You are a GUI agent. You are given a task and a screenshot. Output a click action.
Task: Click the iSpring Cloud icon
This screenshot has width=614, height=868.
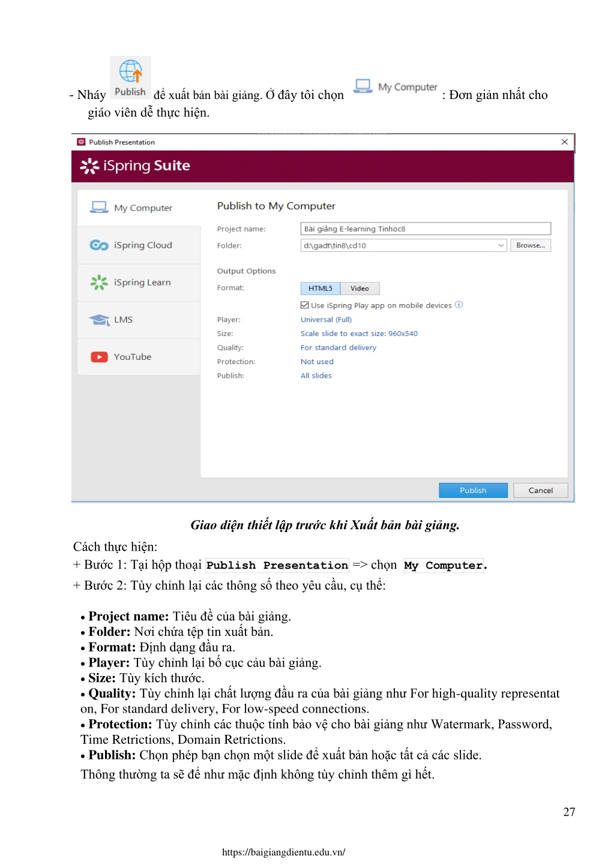click(98, 245)
